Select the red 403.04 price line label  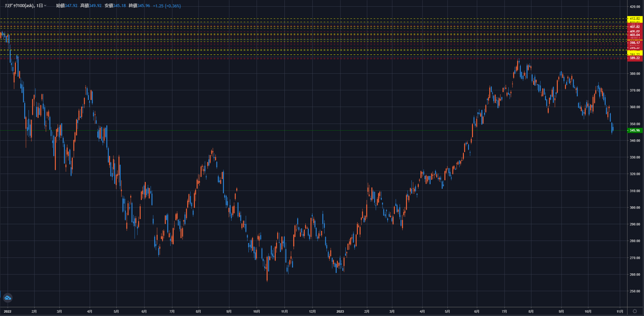635,35
